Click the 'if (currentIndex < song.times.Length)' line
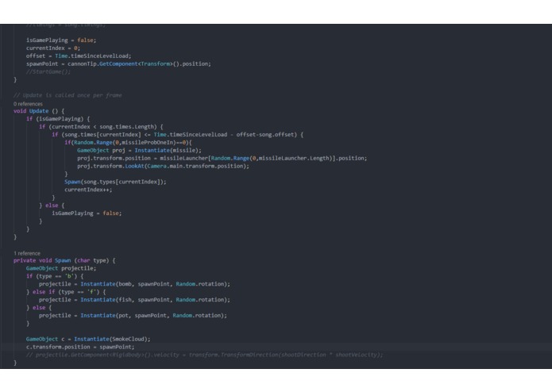Screen dimensions: 552x392 pos(101,126)
